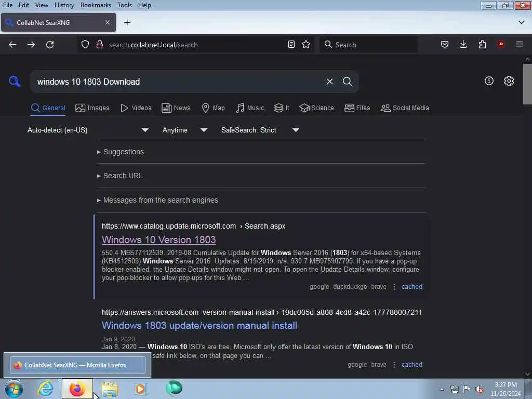Click the volume muted tray icon
Screen dimensions: 532x399
(x=480, y=389)
